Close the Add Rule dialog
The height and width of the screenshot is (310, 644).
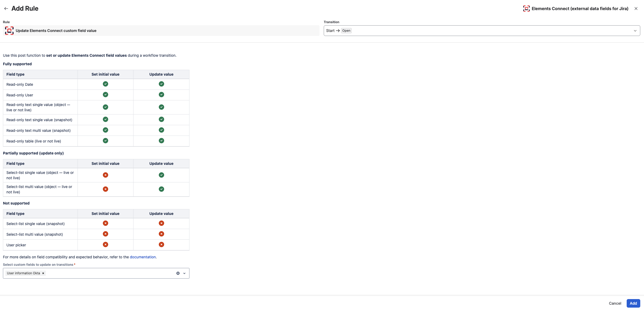(636, 9)
